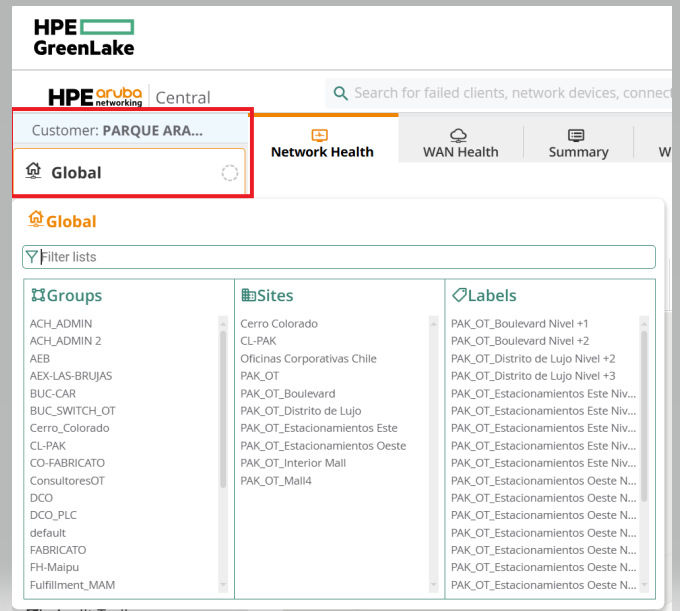Select group CO-FABRICATO
Screen dimensions: 680x611
[67, 463]
